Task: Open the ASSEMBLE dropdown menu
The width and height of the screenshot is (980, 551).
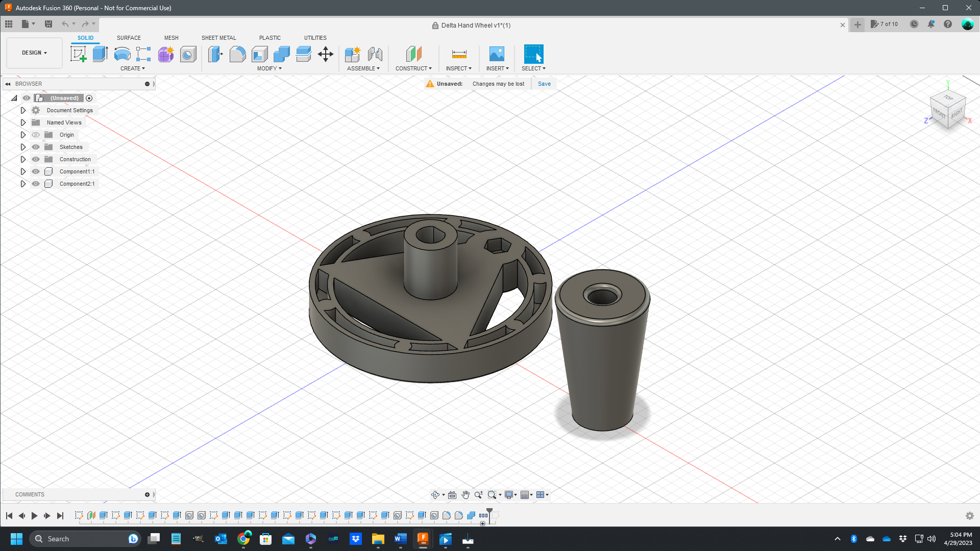Action: pos(363,68)
